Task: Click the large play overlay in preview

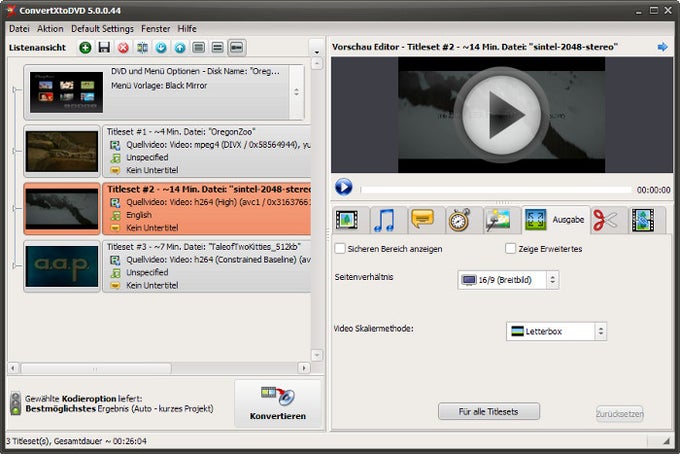Action: [502, 114]
